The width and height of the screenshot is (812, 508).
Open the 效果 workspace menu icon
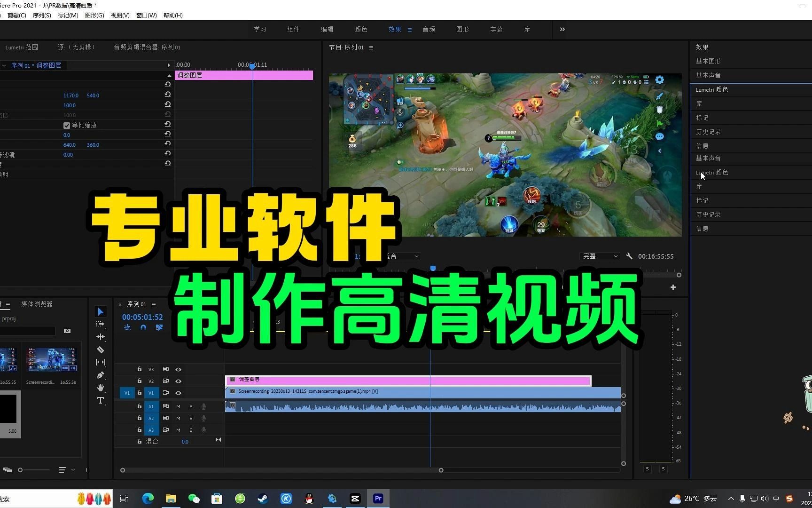(x=410, y=30)
